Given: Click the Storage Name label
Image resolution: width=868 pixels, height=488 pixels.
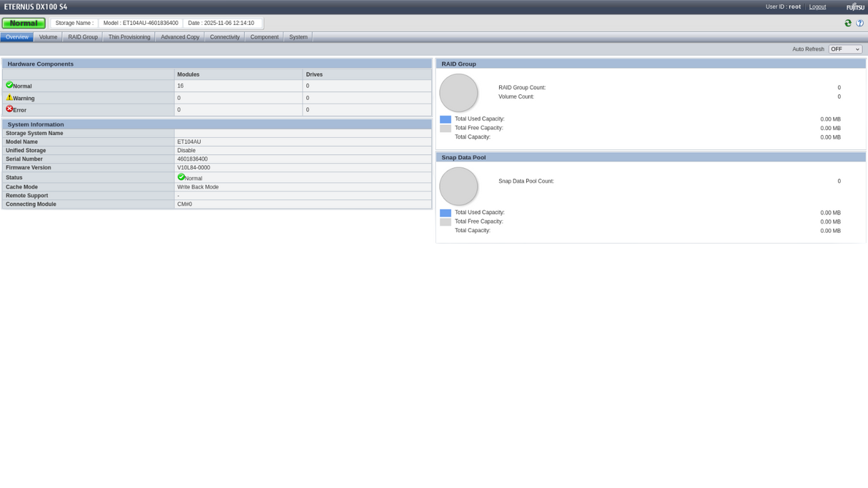Looking at the screenshot, I should coord(74,23).
